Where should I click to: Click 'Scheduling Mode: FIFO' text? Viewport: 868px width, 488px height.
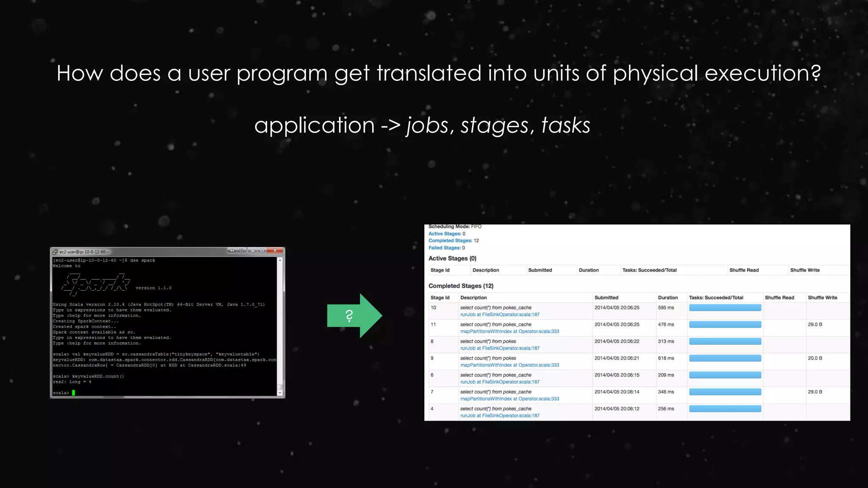[455, 227]
